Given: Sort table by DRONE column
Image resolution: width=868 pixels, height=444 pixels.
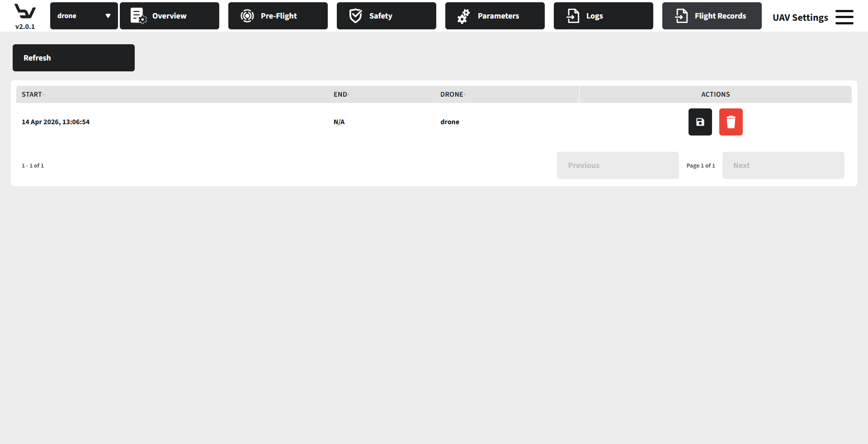Looking at the screenshot, I should tap(452, 94).
